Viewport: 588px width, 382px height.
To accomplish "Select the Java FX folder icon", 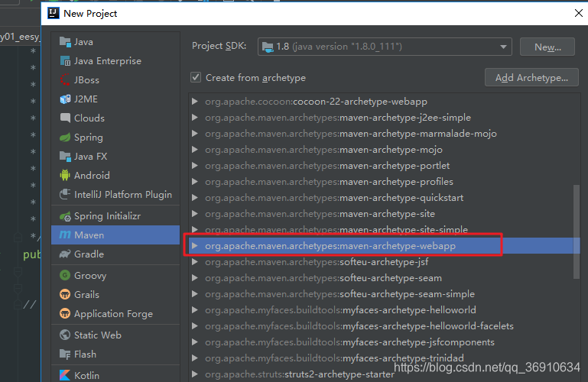I will (x=65, y=157).
